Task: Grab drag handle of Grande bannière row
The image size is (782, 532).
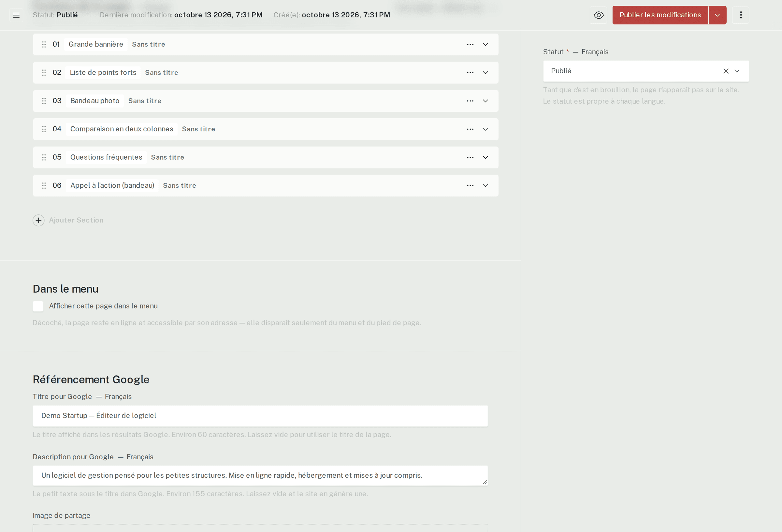Action: 44,44
